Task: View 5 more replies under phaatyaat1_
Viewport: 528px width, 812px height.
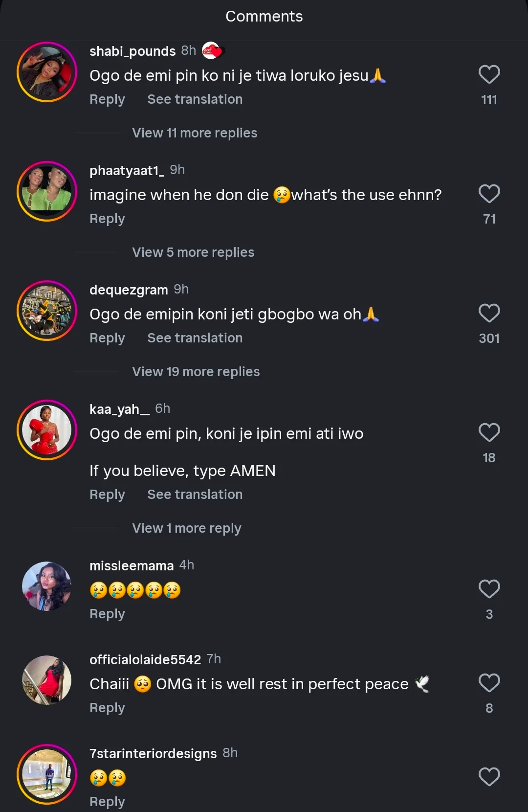Action: (193, 252)
